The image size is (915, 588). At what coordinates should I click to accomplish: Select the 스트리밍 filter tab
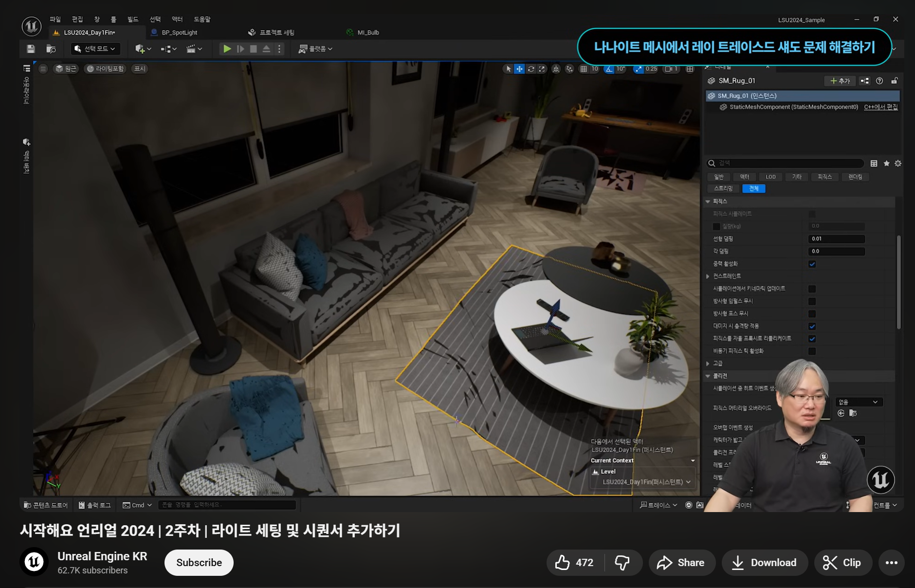click(723, 188)
